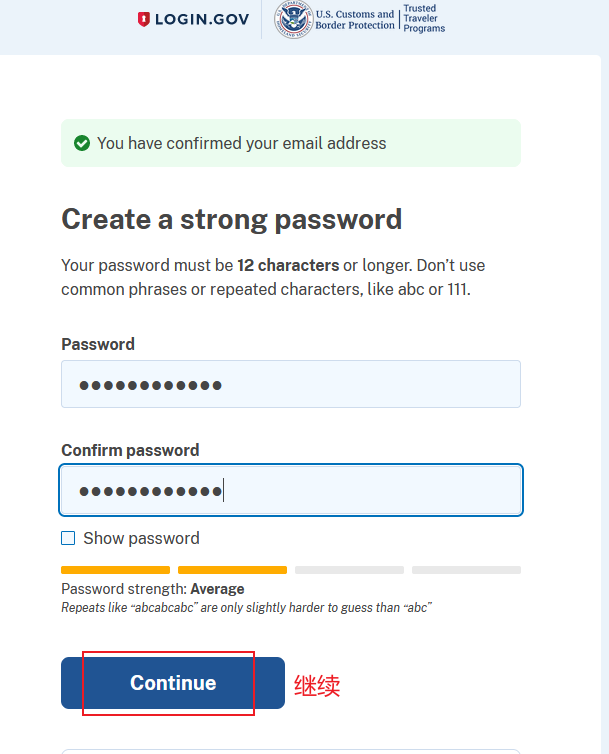Click the third gray strength bar segment
This screenshot has height=754, width=609.
[x=349, y=570]
